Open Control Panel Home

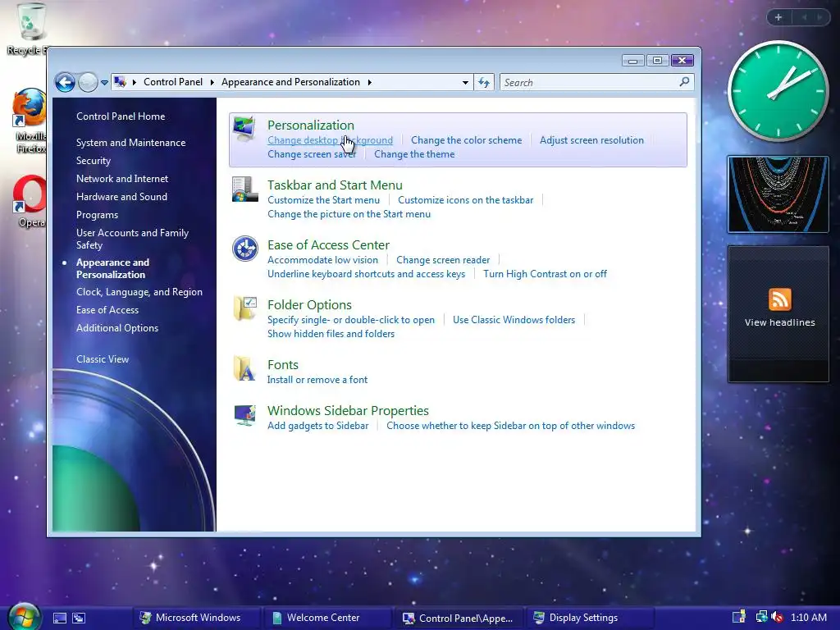pos(121,116)
